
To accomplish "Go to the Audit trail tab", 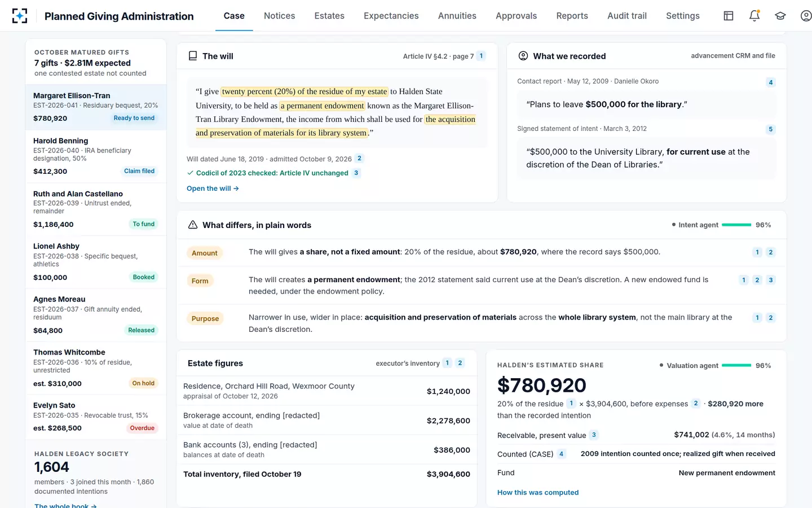I will (627, 16).
